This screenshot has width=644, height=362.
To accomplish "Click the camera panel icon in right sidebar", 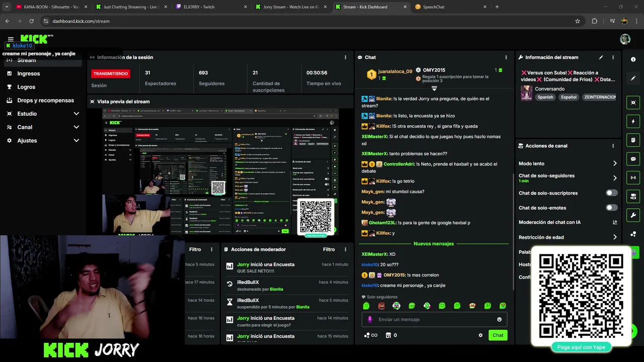I will tap(633, 196).
